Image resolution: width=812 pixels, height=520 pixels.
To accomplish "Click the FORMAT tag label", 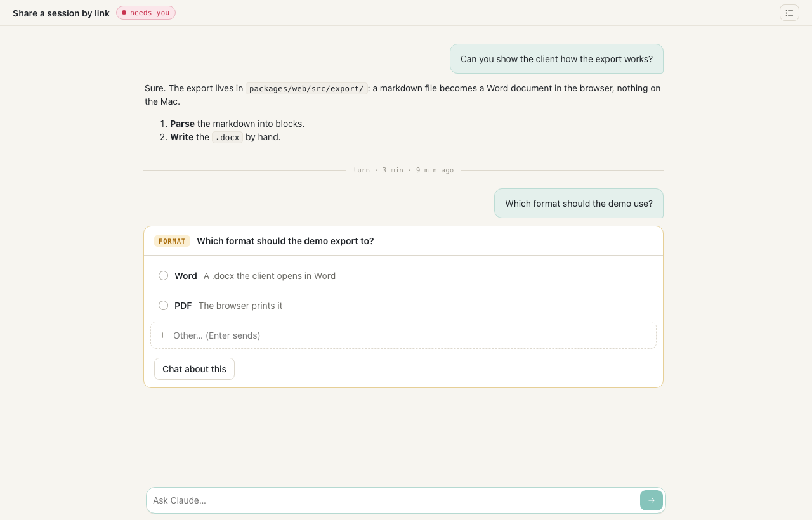I will (x=172, y=241).
